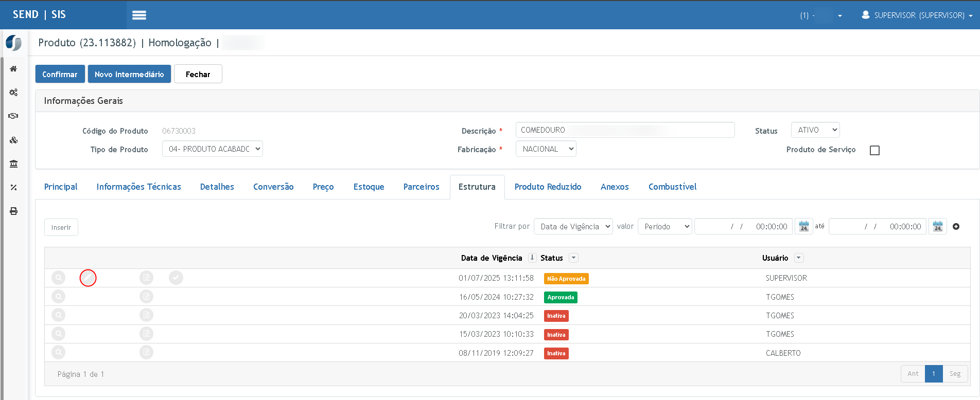This screenshot has height=400, width=980.
Task: Switch to the Detalhes tab
Action: 217,187
